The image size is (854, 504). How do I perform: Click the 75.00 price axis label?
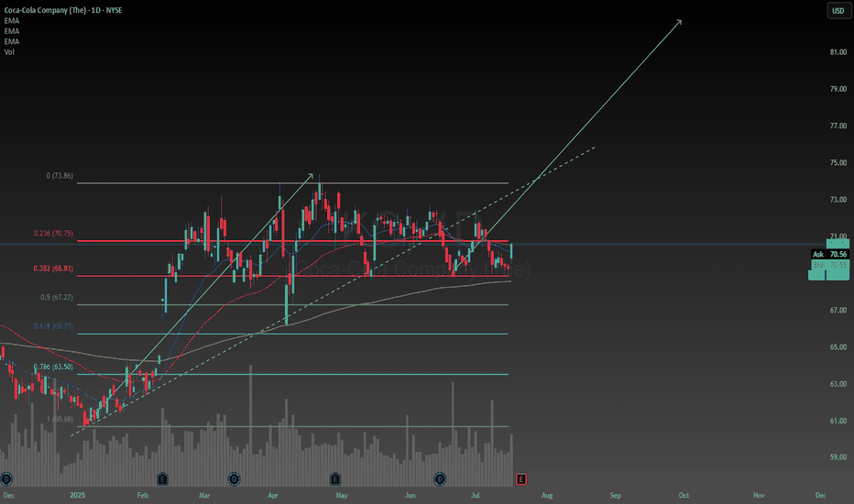click(838, 163)
